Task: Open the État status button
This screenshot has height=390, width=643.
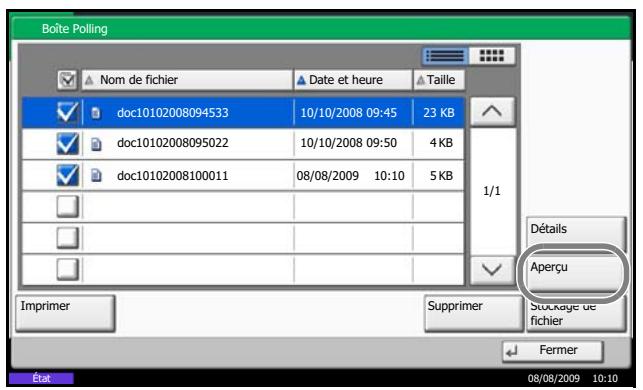Action: click(41, 378)
